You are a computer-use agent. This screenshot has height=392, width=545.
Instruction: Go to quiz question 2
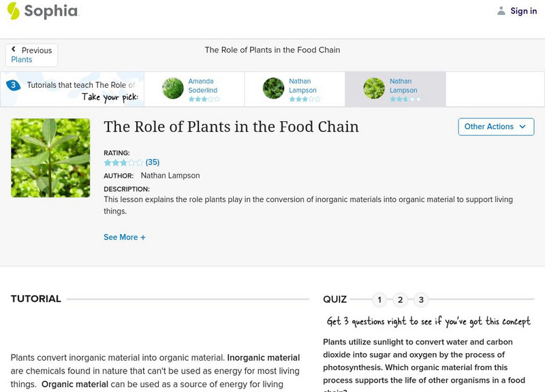[401, 300]
